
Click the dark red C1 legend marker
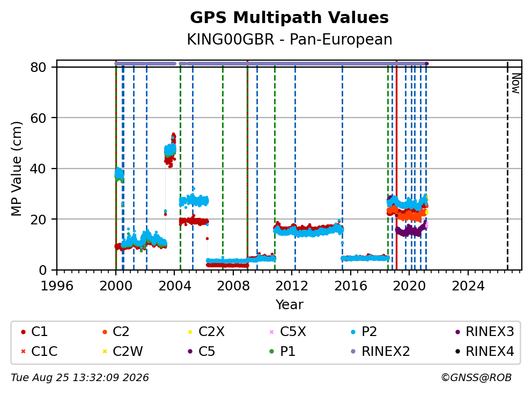[x=23, y=332]
